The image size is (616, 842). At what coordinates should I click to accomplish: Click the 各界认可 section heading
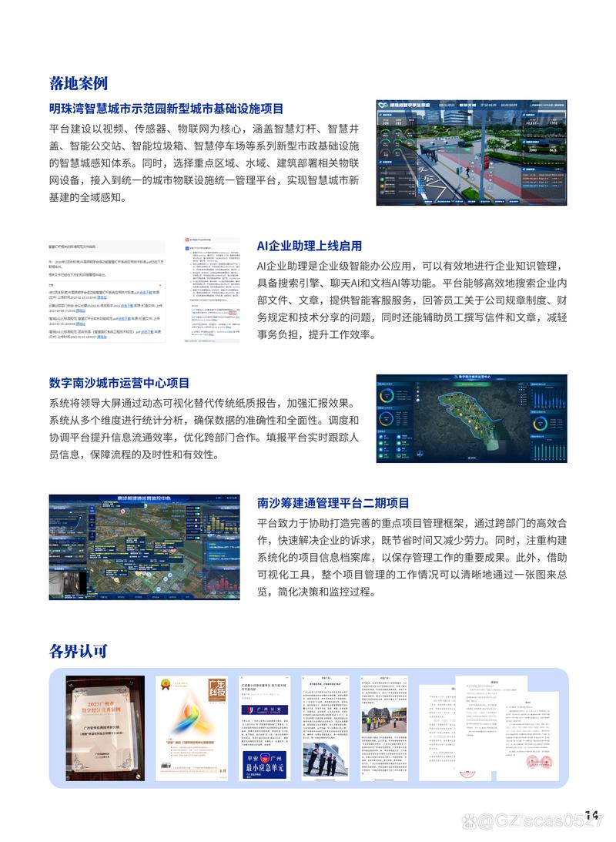[79, 652]
